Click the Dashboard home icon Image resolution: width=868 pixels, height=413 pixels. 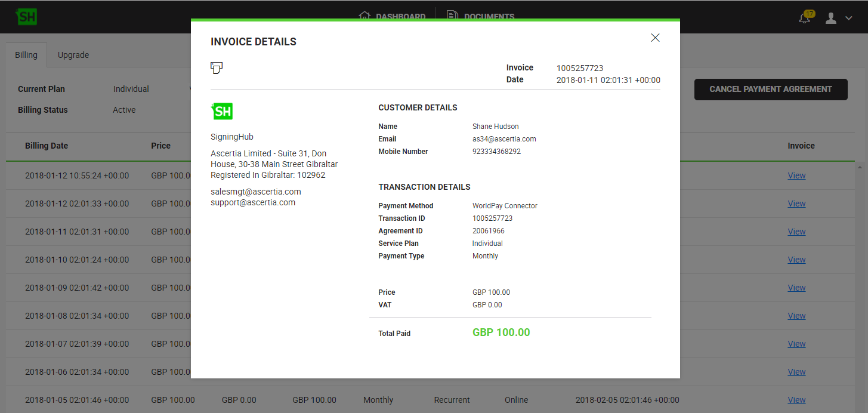click(x=365, y=16)
